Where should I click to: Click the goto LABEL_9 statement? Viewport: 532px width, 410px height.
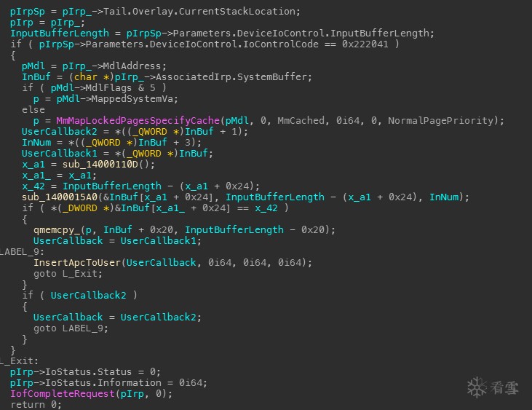coord(71,328)
